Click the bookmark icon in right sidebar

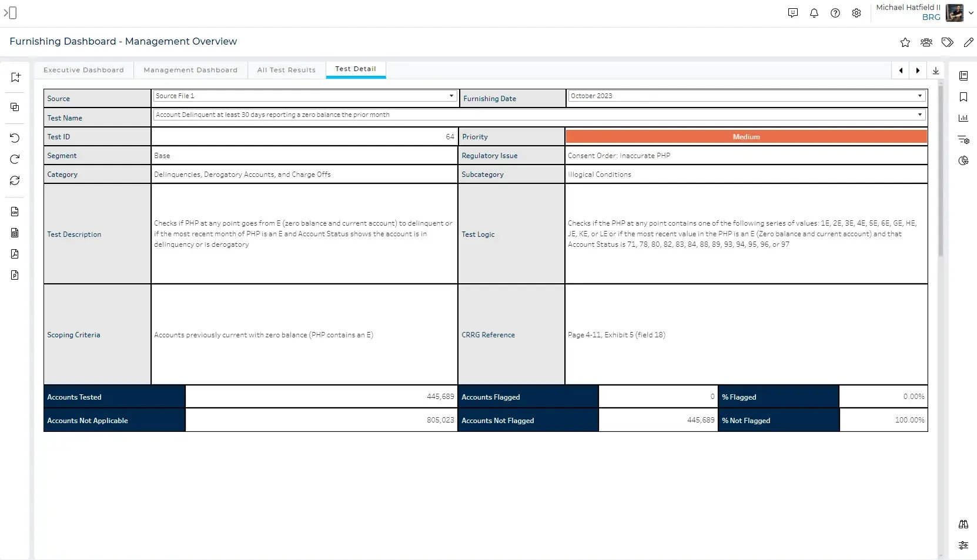[963, 97]
